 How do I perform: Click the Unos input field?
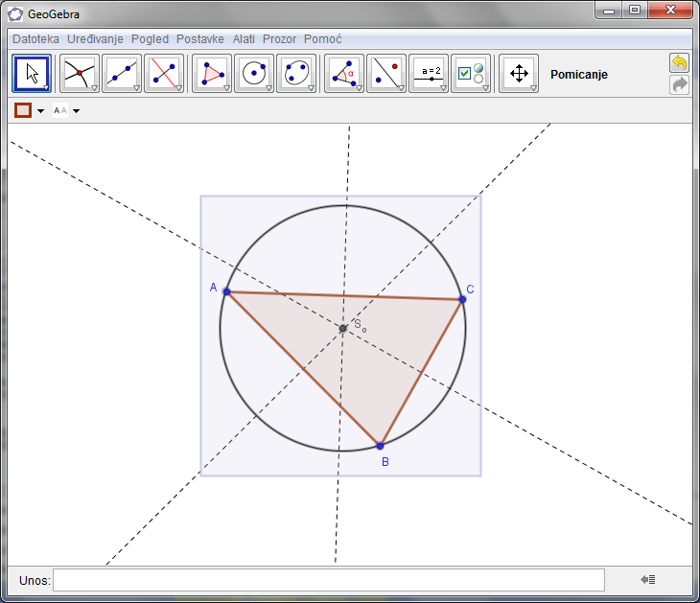328,580
